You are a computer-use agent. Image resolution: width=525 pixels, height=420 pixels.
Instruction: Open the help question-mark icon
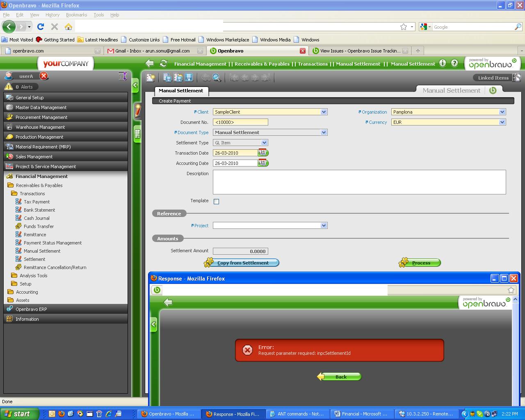(454, 63)
